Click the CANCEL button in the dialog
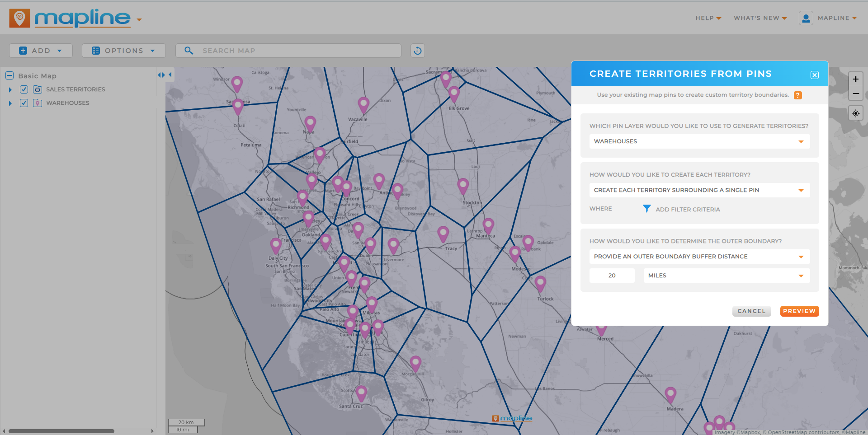This screenshot has height=435, width=868. pos(751,311)
